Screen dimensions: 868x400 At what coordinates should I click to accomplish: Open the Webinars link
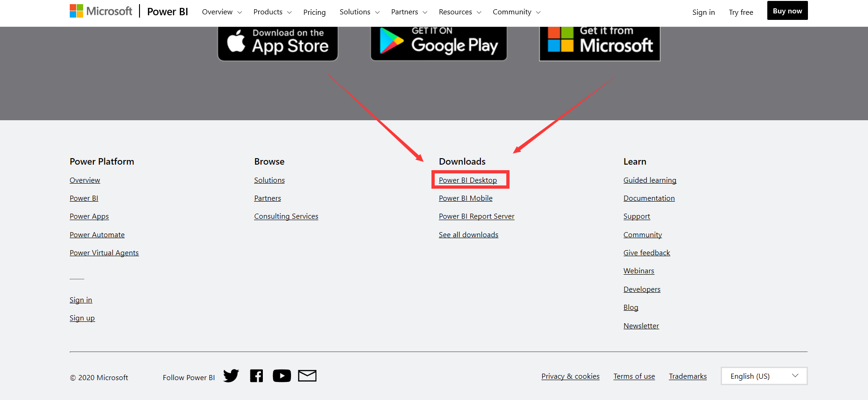pyautogui.click(x=639, y=271)
